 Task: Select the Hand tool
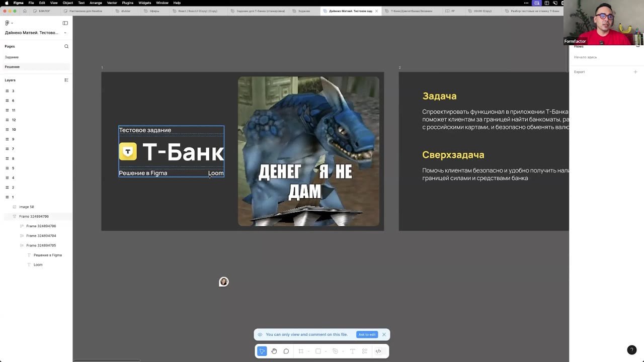274,351
